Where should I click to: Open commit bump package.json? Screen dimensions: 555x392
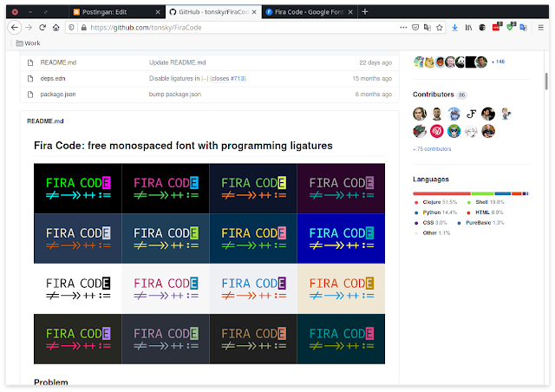click(175, 95)
